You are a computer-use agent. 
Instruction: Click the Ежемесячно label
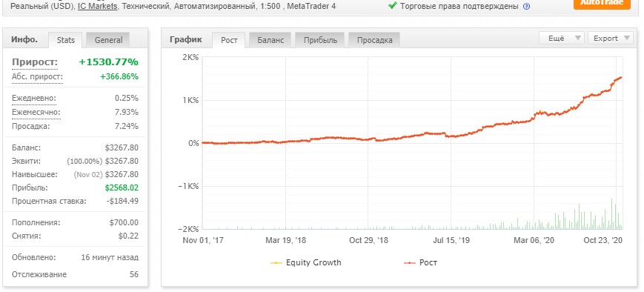[36, 112]
